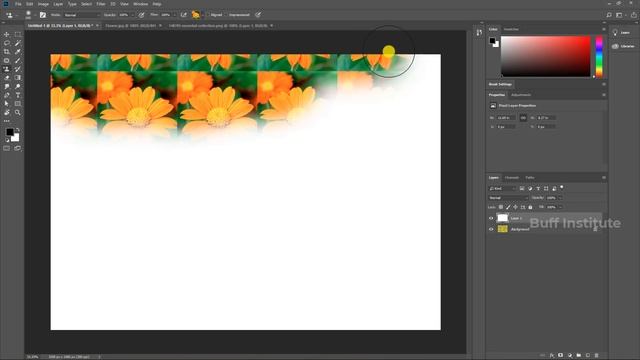Switch to the Swatches tab
The height and width of the screenshot is (360, 640).
[511, 29]
